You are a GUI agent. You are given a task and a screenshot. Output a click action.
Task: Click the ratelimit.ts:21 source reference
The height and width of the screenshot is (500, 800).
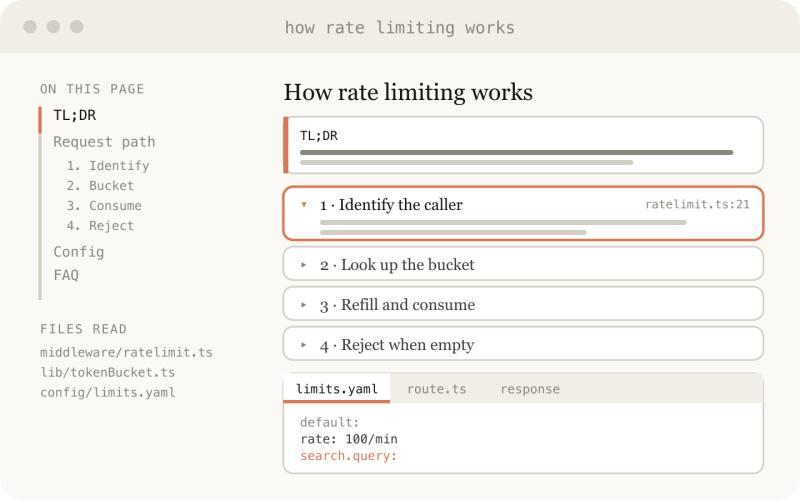697,205
